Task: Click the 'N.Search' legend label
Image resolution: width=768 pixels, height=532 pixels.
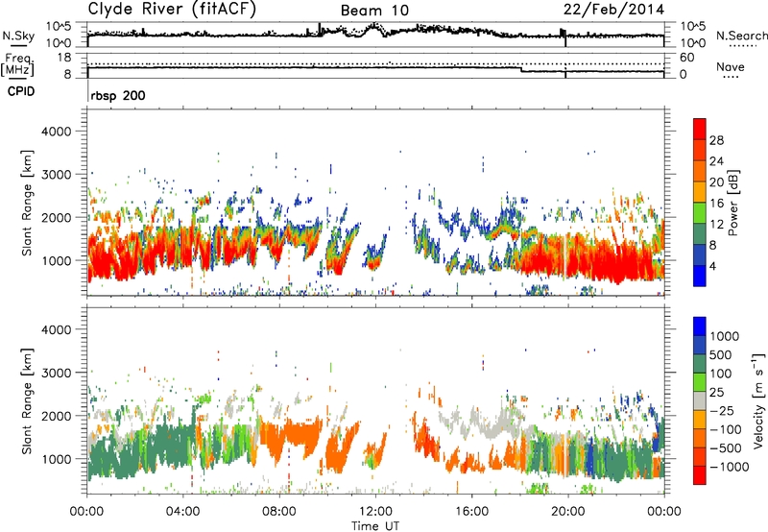Action: click(742, 36)
